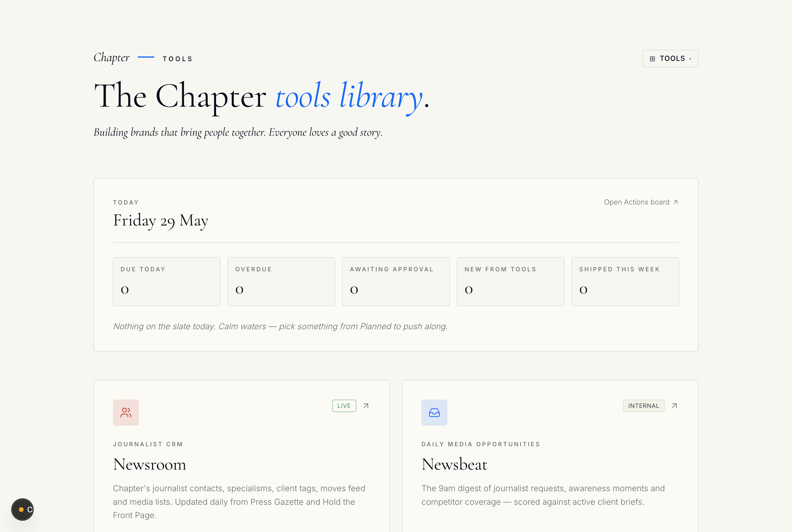Select the New From Tools stat card
Viewport: 792px width, 532px height.
(x=510, y=281)
